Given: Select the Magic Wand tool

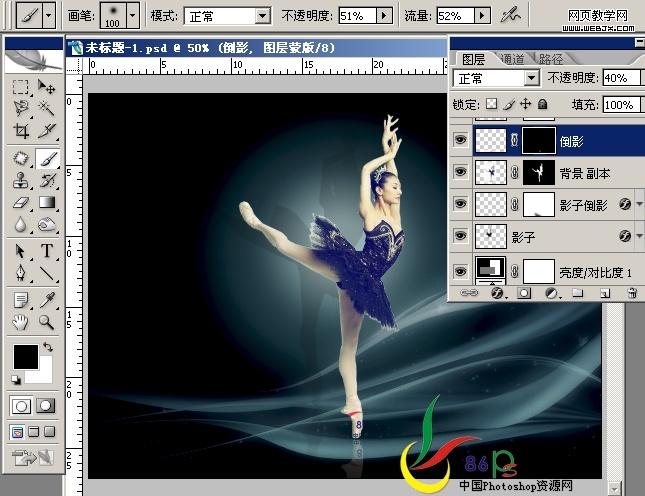Looking at the screenshot, I should click(x=46, y=108).
